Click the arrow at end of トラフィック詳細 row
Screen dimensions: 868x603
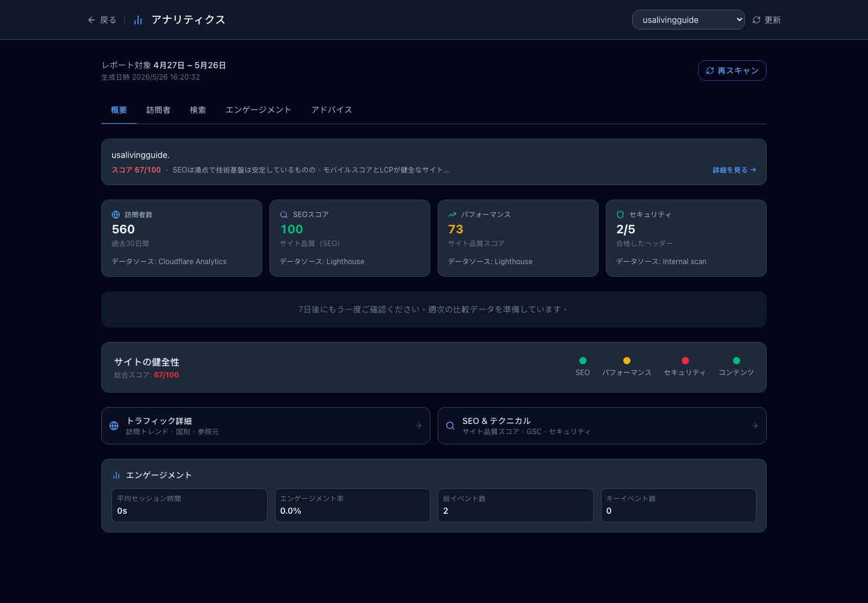click(x=418, y=426)
